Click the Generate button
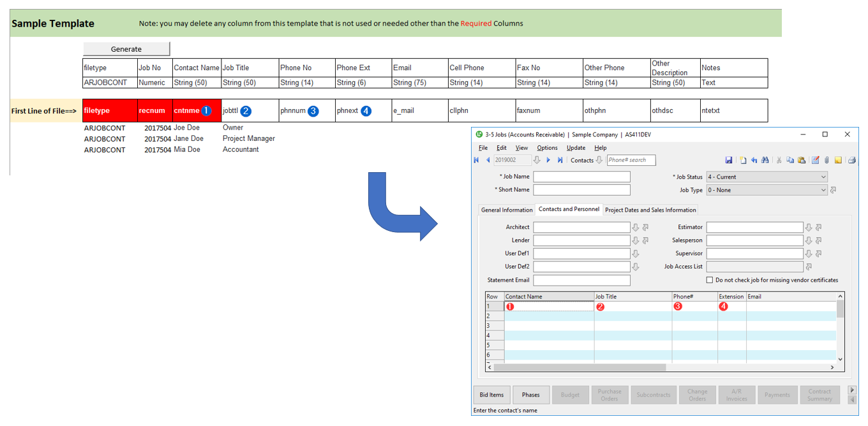 pyautogui.click(x=126, y=49)
